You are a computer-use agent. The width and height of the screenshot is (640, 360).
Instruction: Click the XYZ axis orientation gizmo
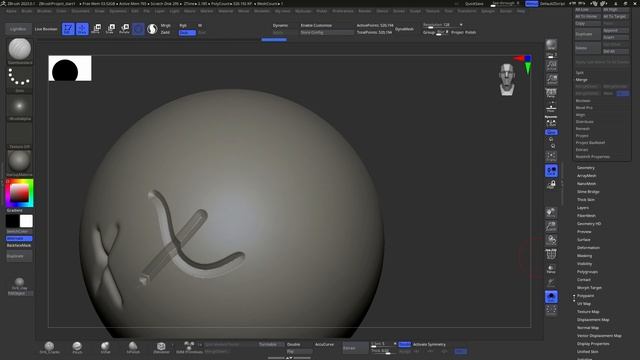pos(524,64)
